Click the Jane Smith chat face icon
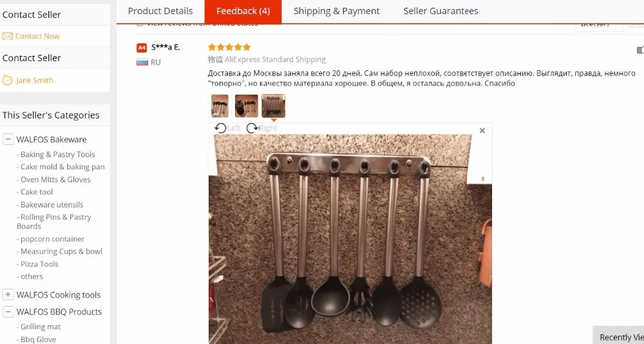Screen dimensions: 644x344 tap(7, 80)
